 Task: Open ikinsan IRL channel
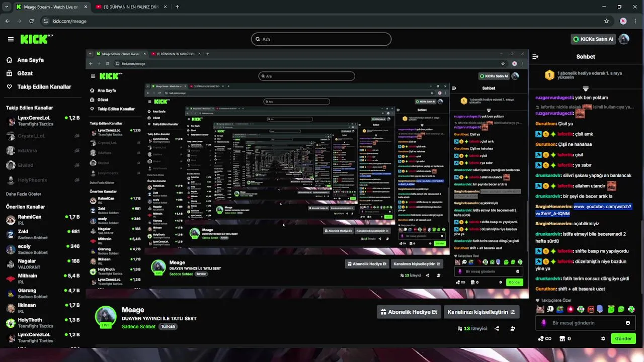click(42, 308)
